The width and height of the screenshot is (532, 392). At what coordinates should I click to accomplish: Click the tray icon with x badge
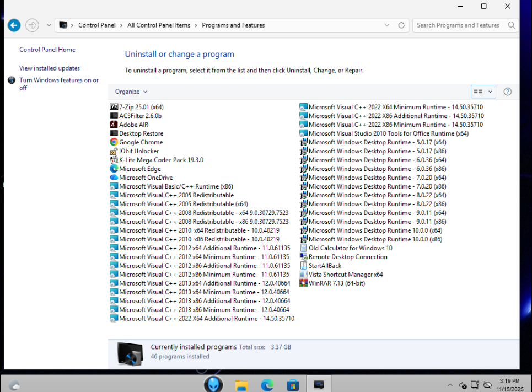click(463, 385)
